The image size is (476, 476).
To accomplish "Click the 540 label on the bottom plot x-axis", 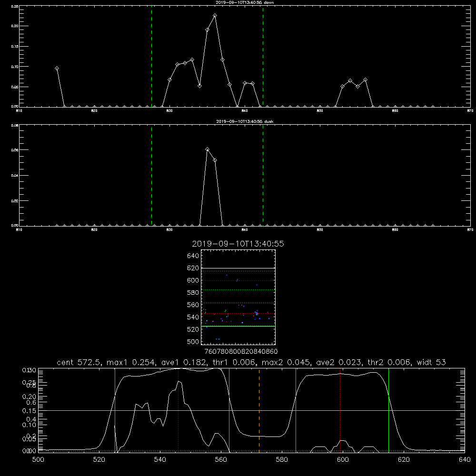I will pyautogui.click(x=160, y=460).
